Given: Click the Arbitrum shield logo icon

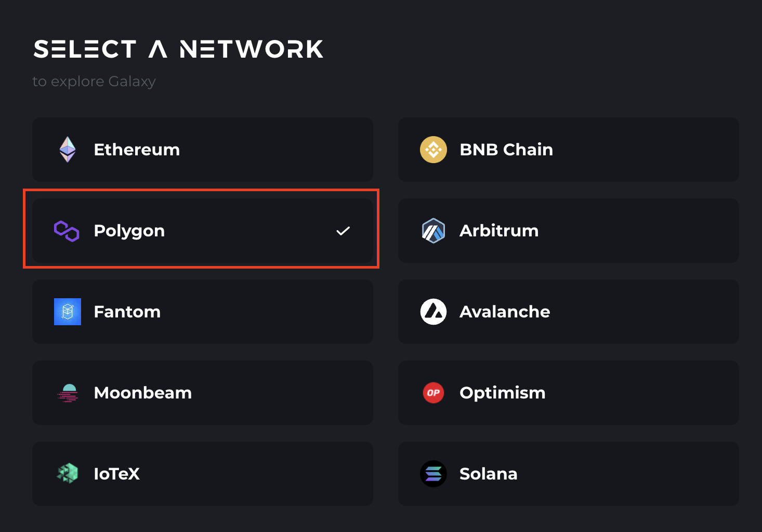Looking at the screenshot, I should (433, 231).
